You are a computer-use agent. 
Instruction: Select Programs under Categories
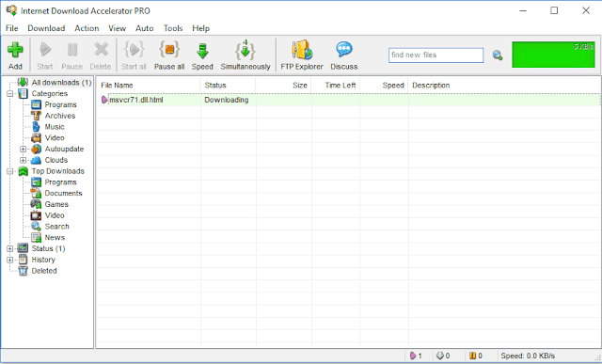pyautogui.click(x=60, y=104)
